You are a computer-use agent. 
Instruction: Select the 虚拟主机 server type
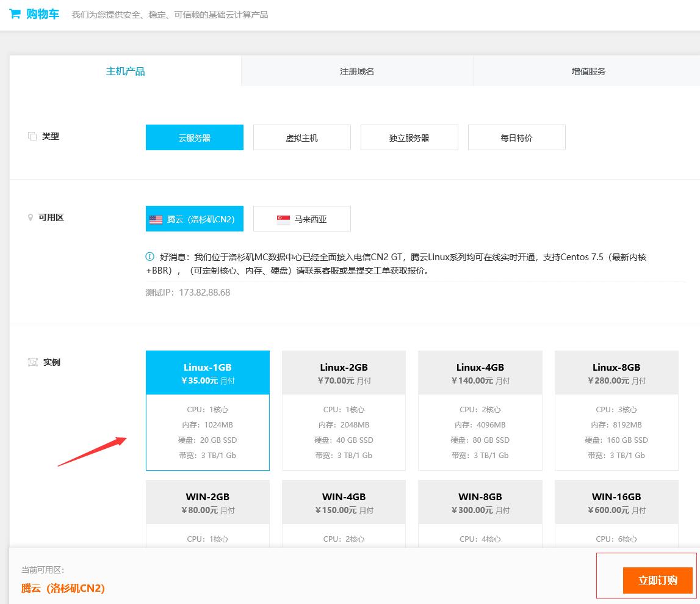301,137
